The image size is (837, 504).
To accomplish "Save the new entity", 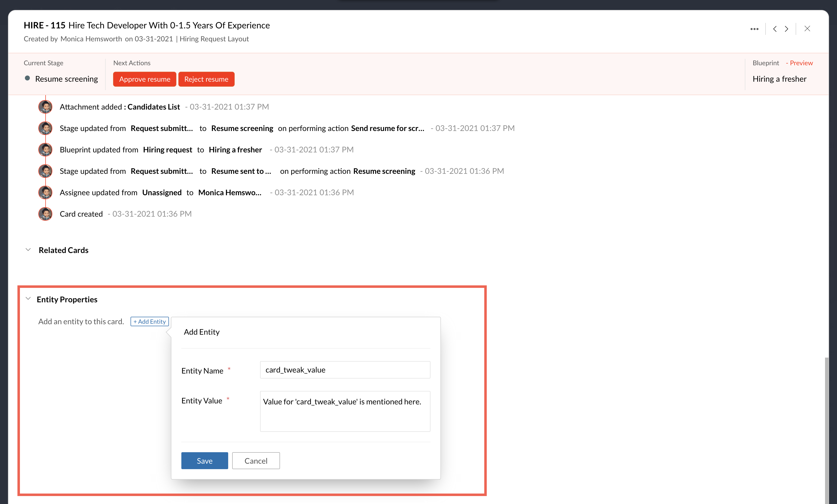I will (205, 461).
